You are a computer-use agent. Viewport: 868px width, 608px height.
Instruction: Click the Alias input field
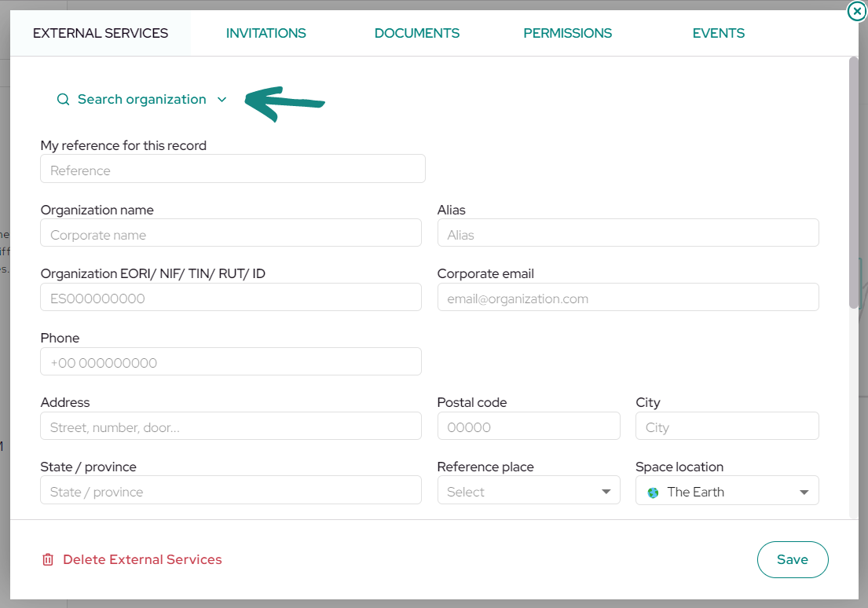point(628,233)
